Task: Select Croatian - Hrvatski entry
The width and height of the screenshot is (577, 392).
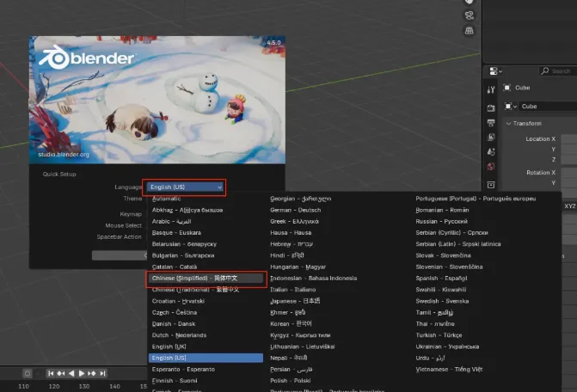Action: [x=206, y=301]
